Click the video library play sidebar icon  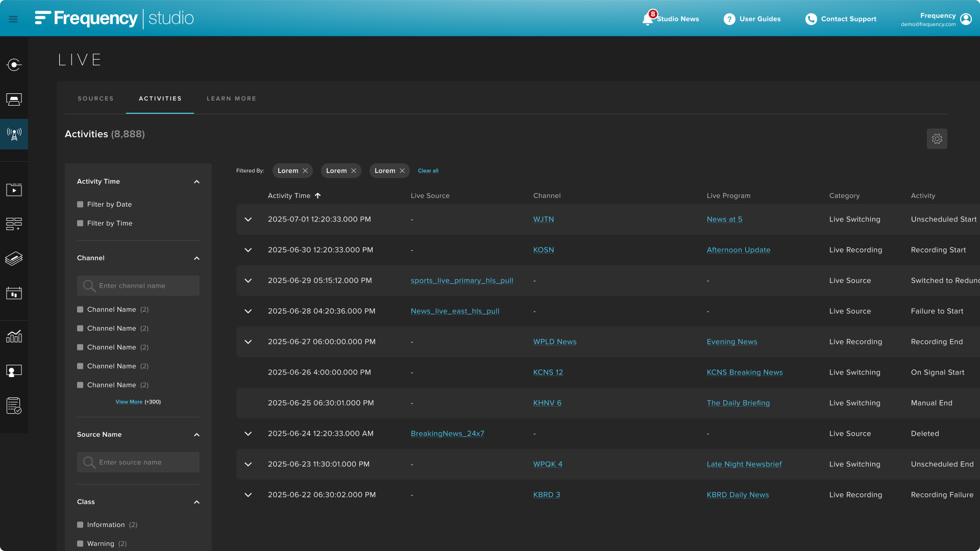click(x=14, y=190)
